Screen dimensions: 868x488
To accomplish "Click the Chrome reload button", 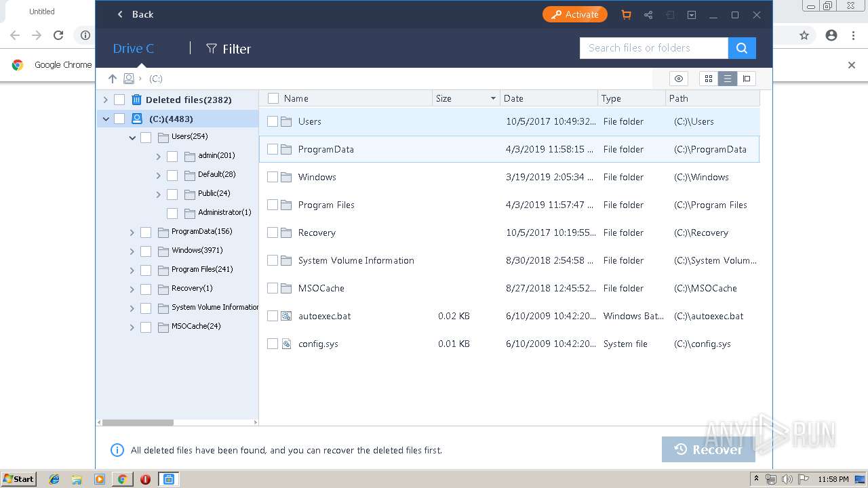I will pyautogui.click(x=58, y=35).
